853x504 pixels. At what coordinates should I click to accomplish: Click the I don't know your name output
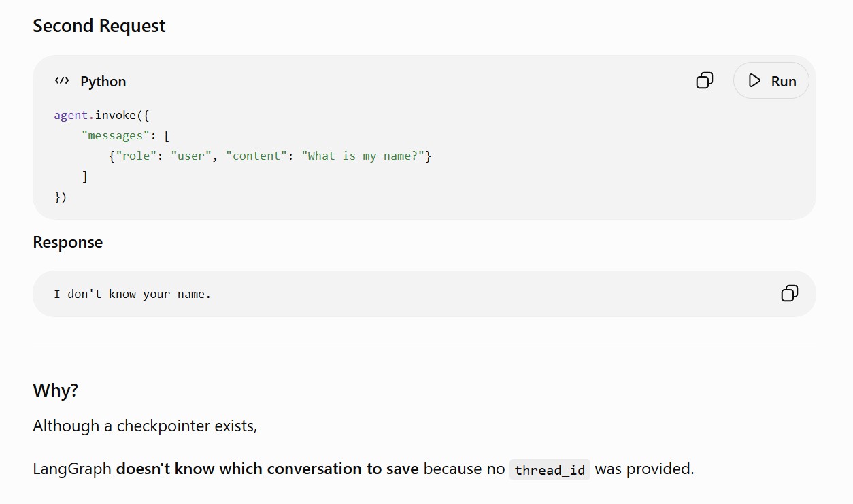pyautogui.click(x=133, y=294)
